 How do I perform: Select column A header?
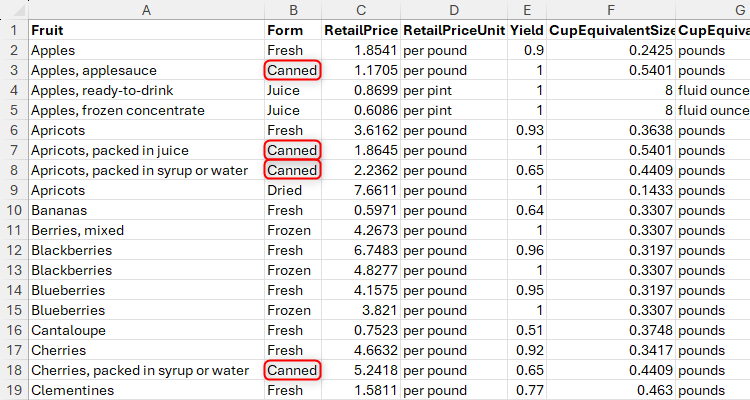(146, 10)
